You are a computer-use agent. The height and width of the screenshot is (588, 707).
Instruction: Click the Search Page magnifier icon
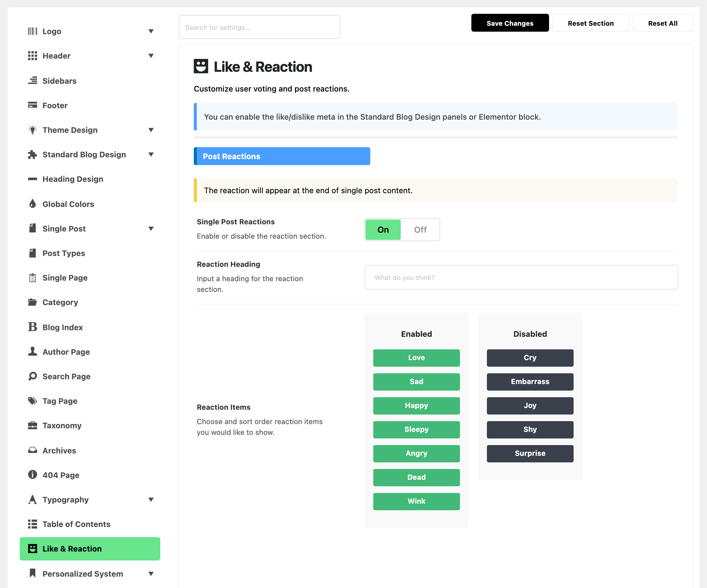coord(32,376)
